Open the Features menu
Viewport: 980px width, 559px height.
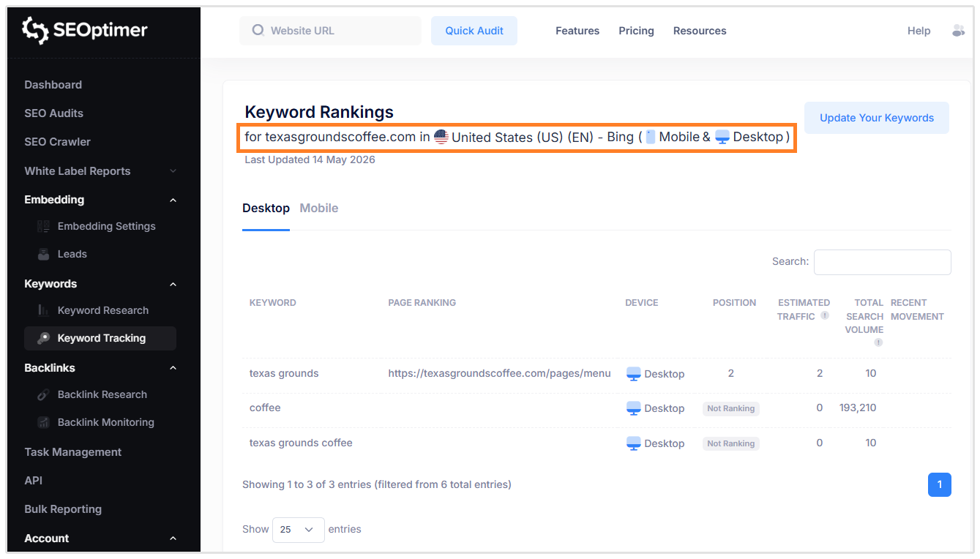[577, 31]
